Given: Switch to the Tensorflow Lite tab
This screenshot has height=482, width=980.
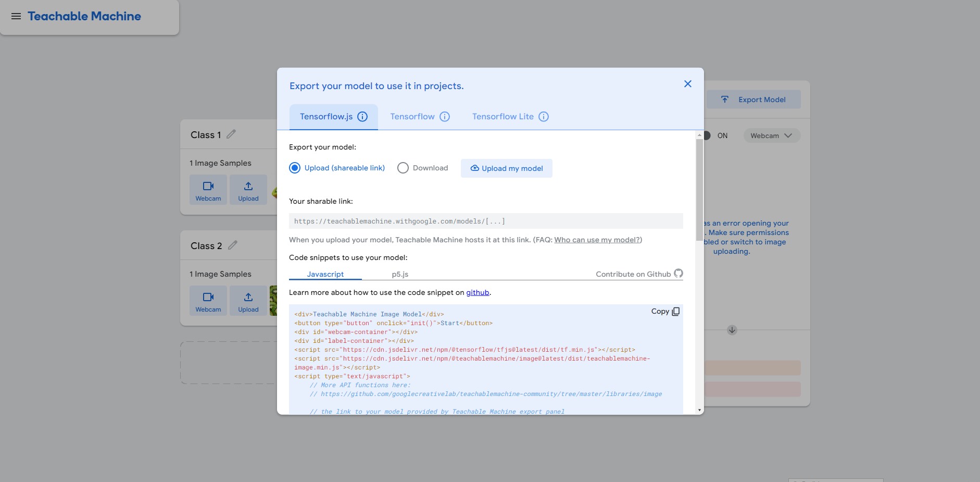Looking at the screenshot, I should click(510, 117).
